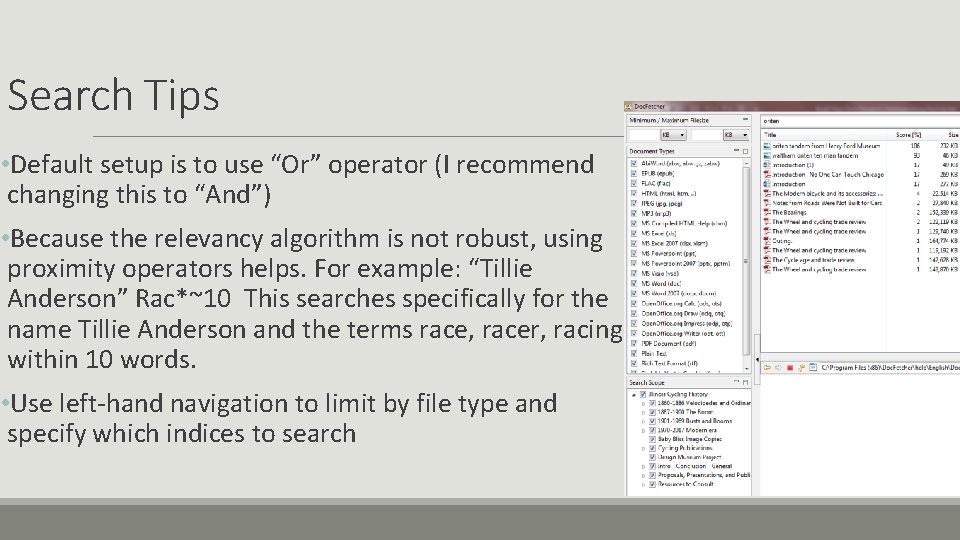Click the down arrow at the bottom of the Document Types scrollbar
Image resolution: width=960 pixels, height=540 pixels.
746,369
